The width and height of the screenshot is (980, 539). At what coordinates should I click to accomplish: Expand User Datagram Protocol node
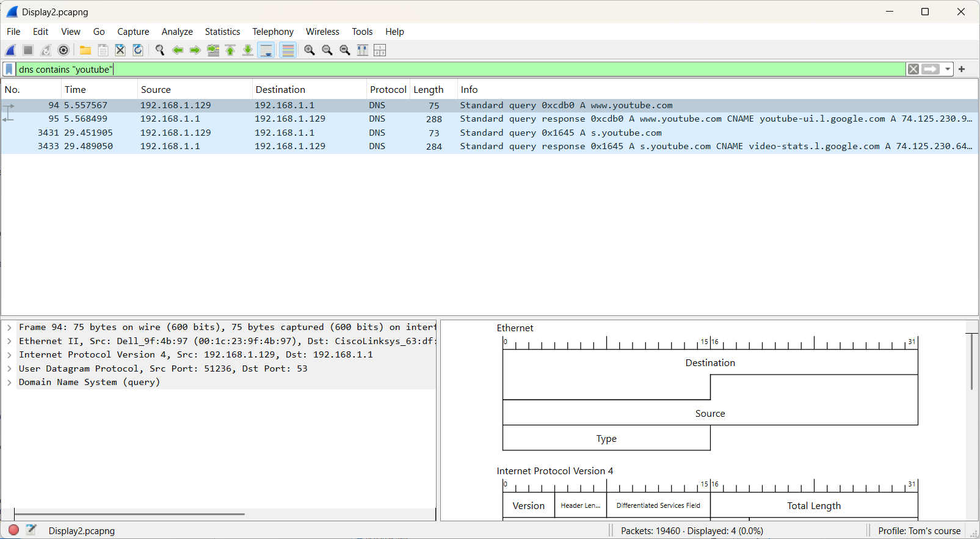(9, 369)
